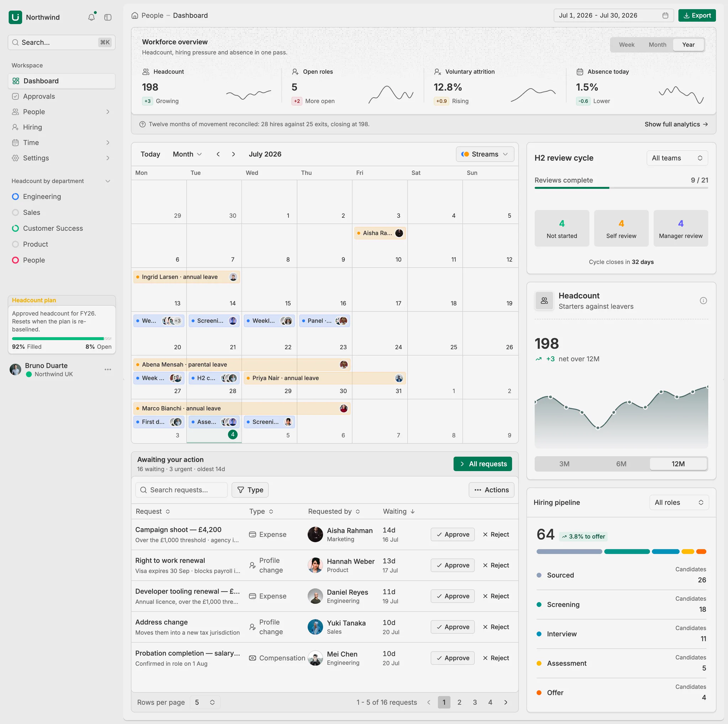Click the Headcount plan filled progress bar
728x724 pixels.
(x=61, y=339)
